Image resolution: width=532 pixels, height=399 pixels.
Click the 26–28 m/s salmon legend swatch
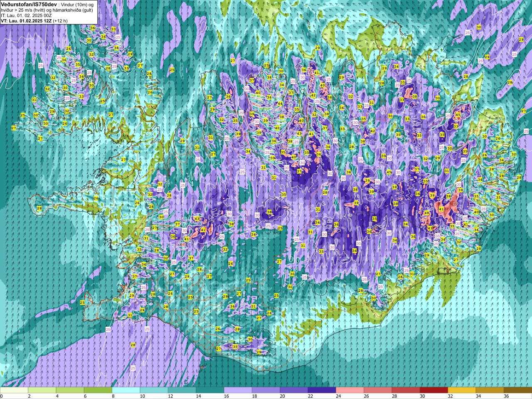click(x=377, y=390)
